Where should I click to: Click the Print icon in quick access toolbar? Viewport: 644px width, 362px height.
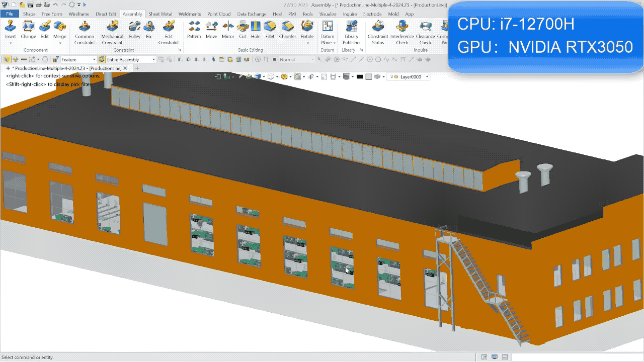click(39, 5)
